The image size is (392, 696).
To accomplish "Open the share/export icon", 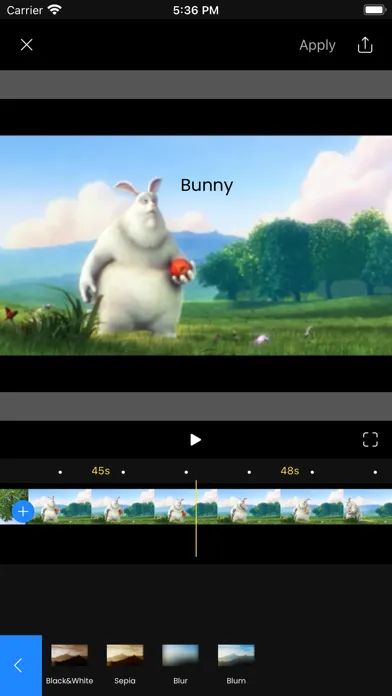I will coord(365,45).
